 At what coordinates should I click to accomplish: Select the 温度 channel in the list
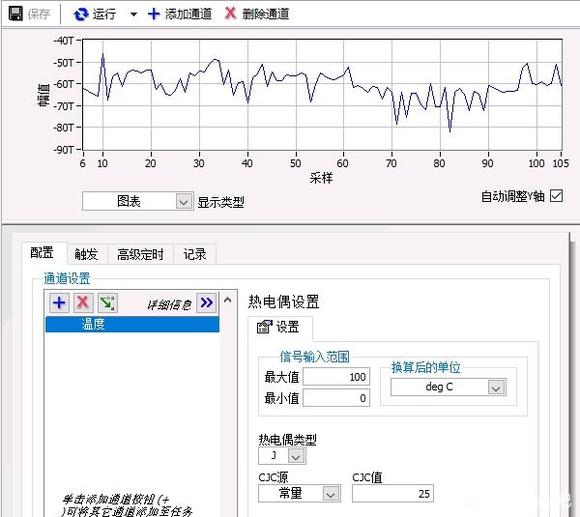pos(132,324)
